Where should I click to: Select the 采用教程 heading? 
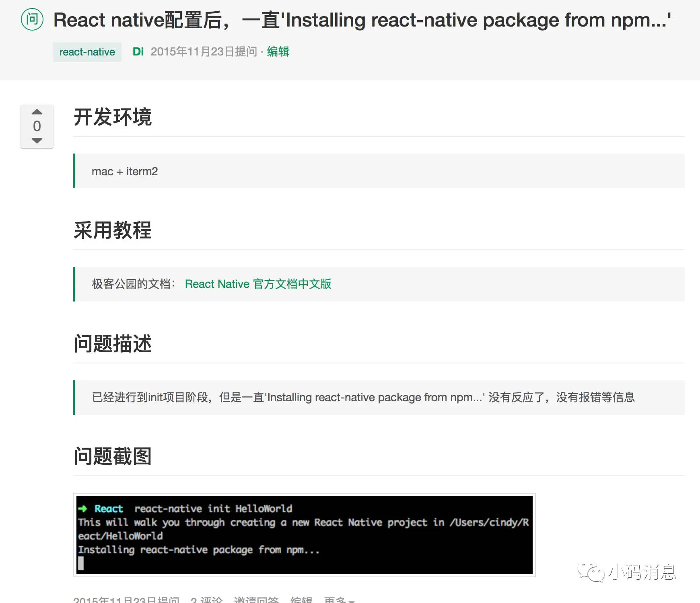click(113, 230)
